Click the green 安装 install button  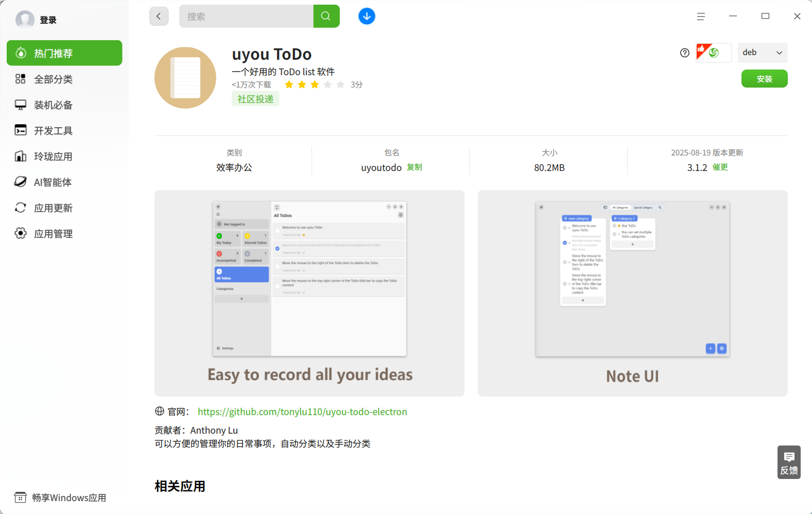coord(765,79)
